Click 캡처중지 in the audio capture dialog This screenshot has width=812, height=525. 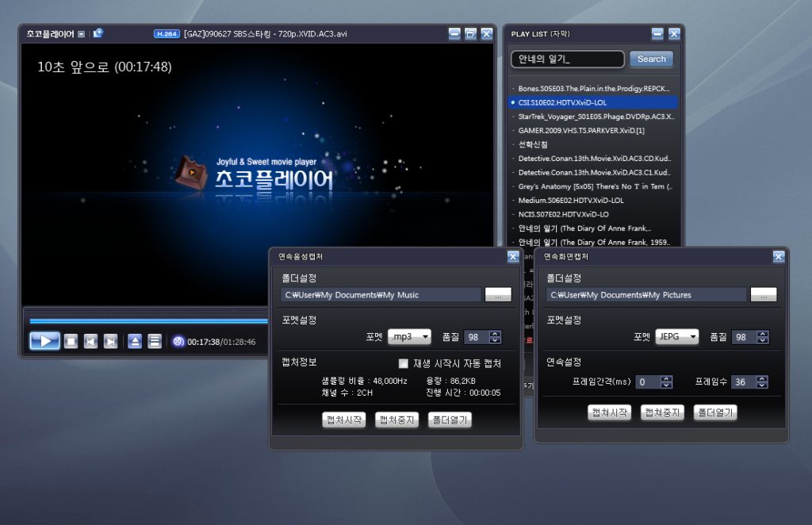point(396,420)
